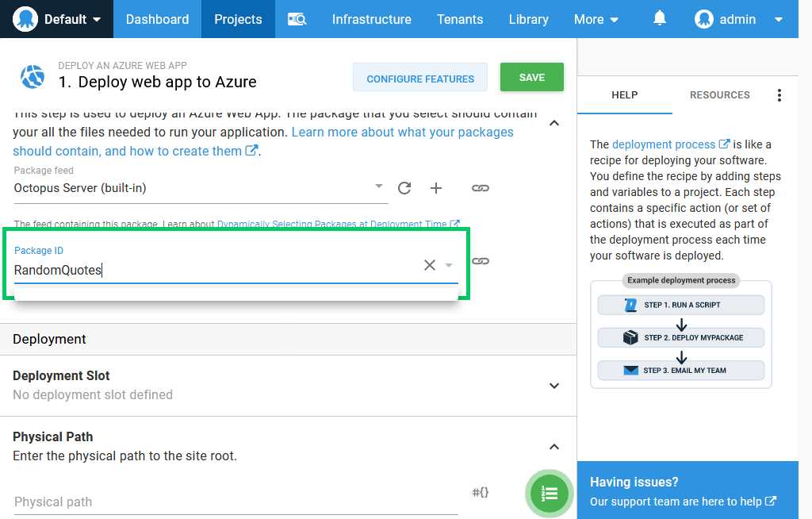Refresh the package feed list
Image resolution: width=812 pixels, height=519 pixels.
point(404,188)
